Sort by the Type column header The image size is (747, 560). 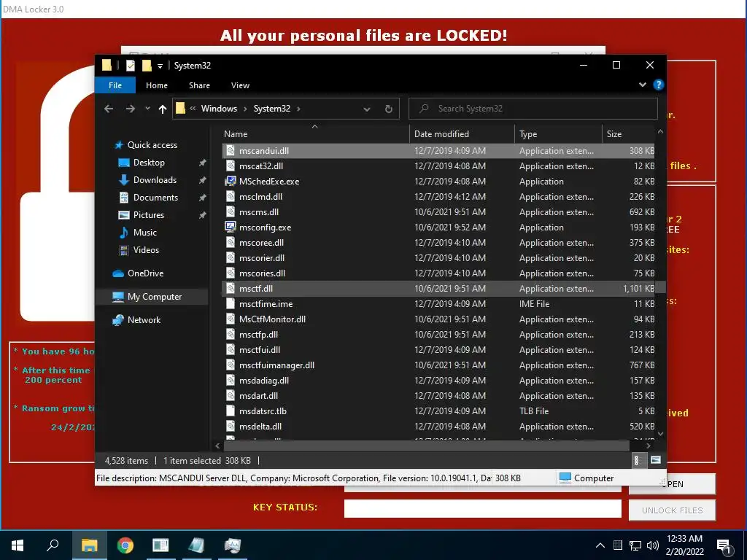(x=558, y=134)
